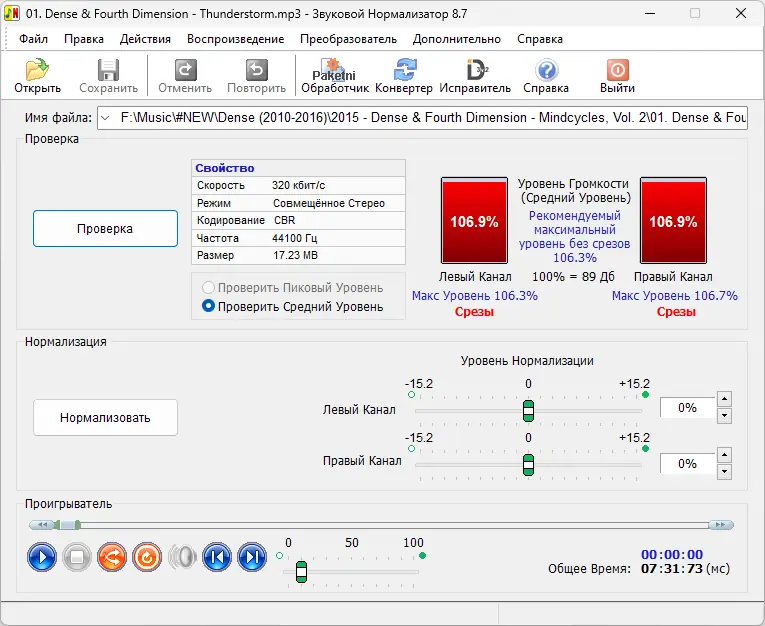Open the Конвертер tool
Viewport: 765px width, 626px height.
tap(404, 76)
